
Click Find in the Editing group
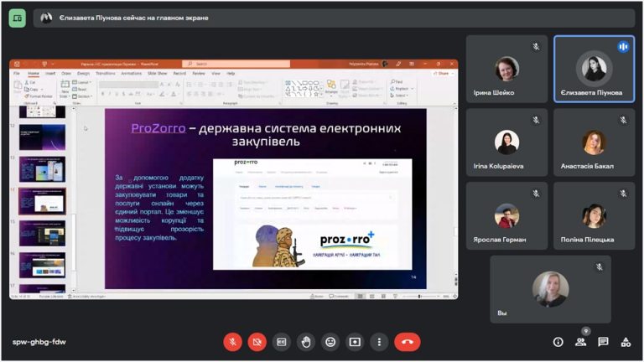tap(397, 82)
